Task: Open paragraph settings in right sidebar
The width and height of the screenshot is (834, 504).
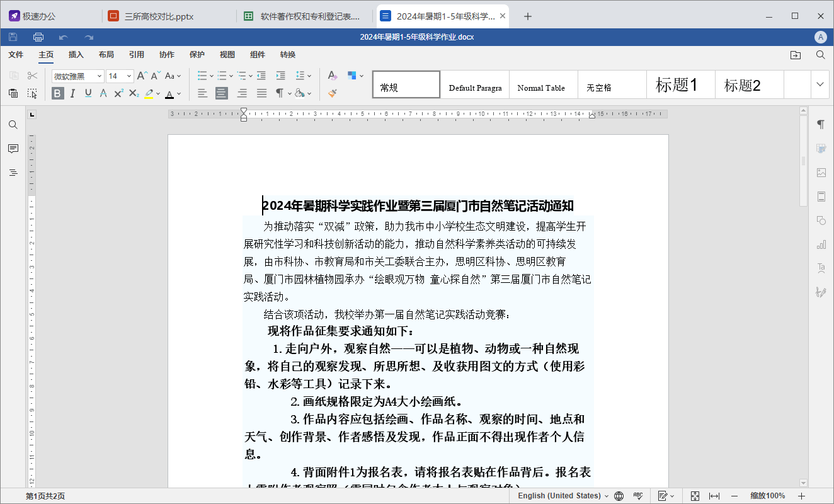Action: pyautogui.click(x=821, y=124)
